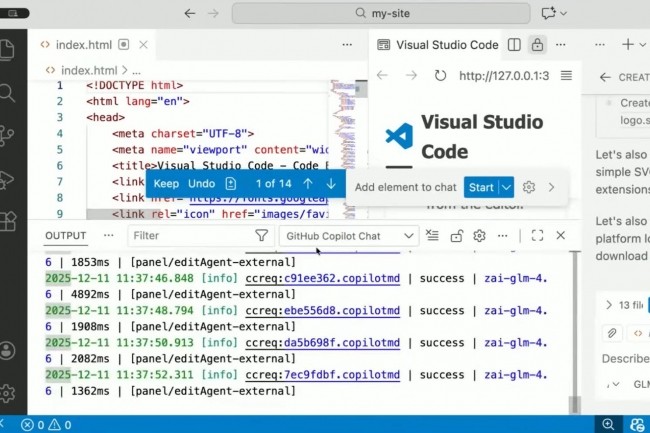
Task: Go to previous change arrow
Action: coord(308,184)
